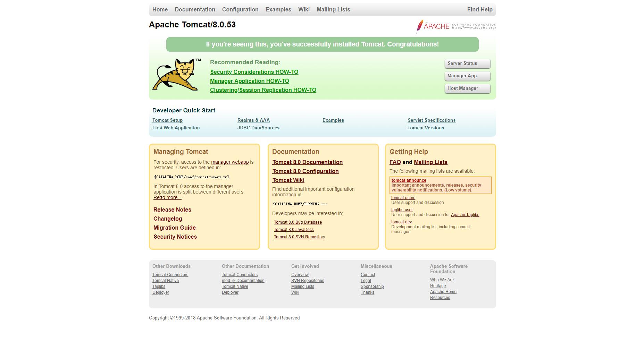Open Apache Home link in footer

(x=443, y=292)
